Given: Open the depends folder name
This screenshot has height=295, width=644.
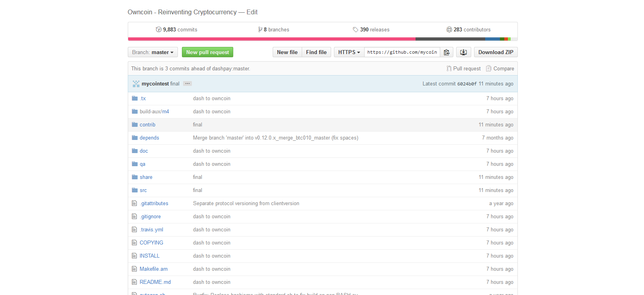Looking at the screenshot, I should [x=149, y=138].
